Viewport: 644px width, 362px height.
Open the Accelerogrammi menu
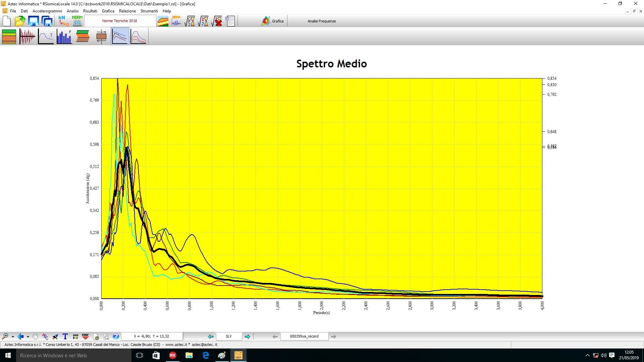pos(47,11)
